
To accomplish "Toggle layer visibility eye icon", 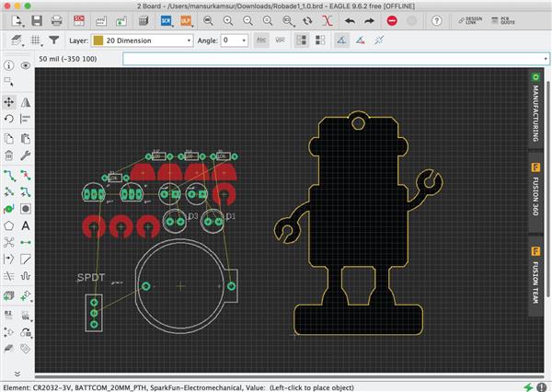I will (26, 65).
